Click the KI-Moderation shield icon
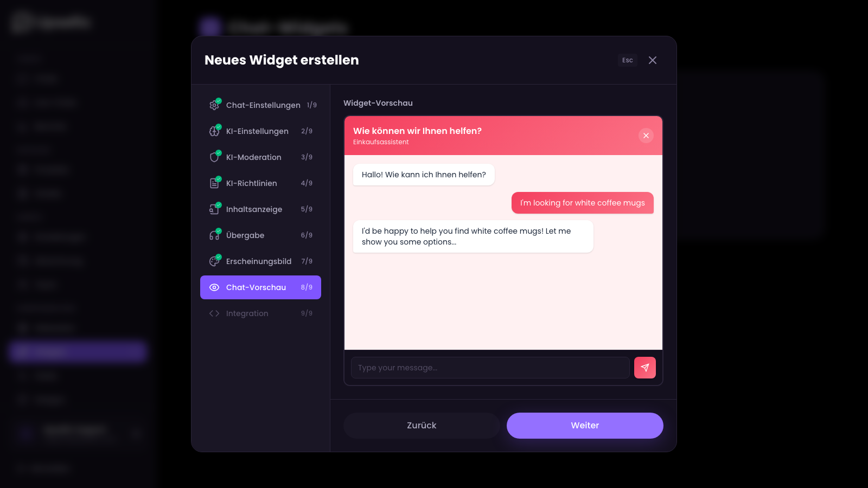The image size is (868, 488). 214,157
